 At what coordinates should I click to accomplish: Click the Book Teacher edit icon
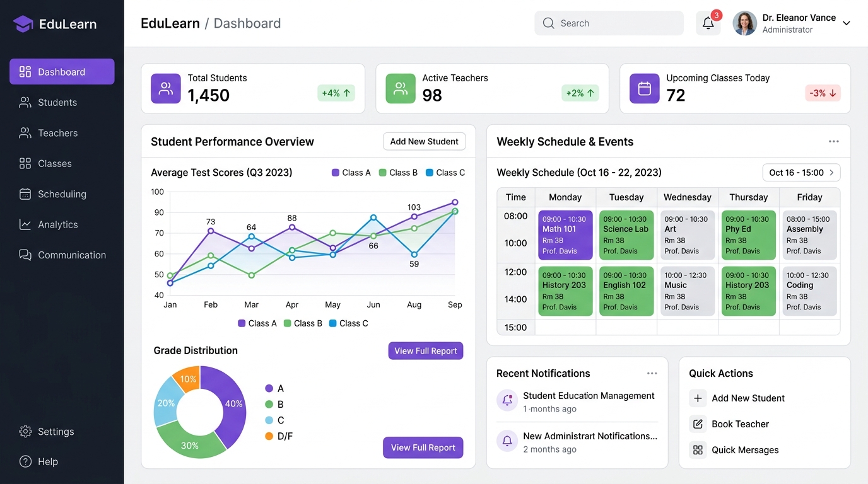[x=698, y=424]
